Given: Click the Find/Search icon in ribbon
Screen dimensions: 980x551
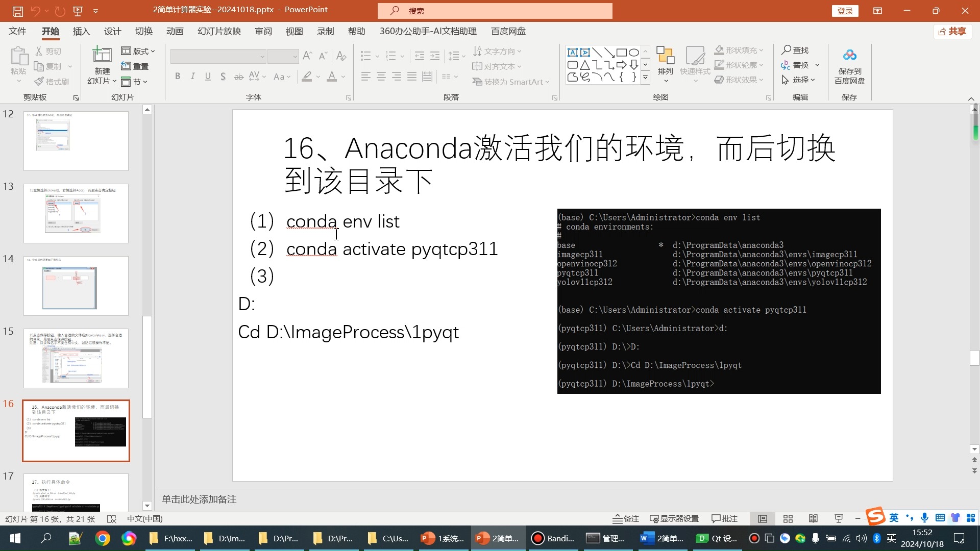Looking at the screenshot, I should coord(796,50).
